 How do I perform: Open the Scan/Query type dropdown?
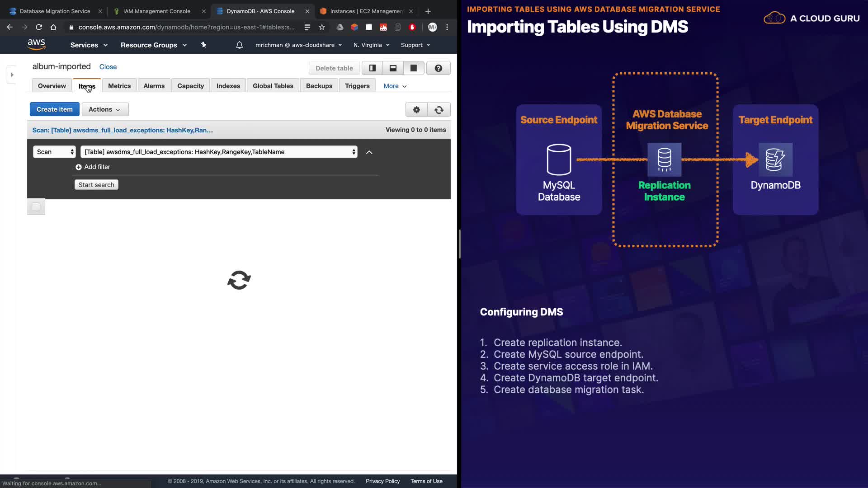coord(54,152)
